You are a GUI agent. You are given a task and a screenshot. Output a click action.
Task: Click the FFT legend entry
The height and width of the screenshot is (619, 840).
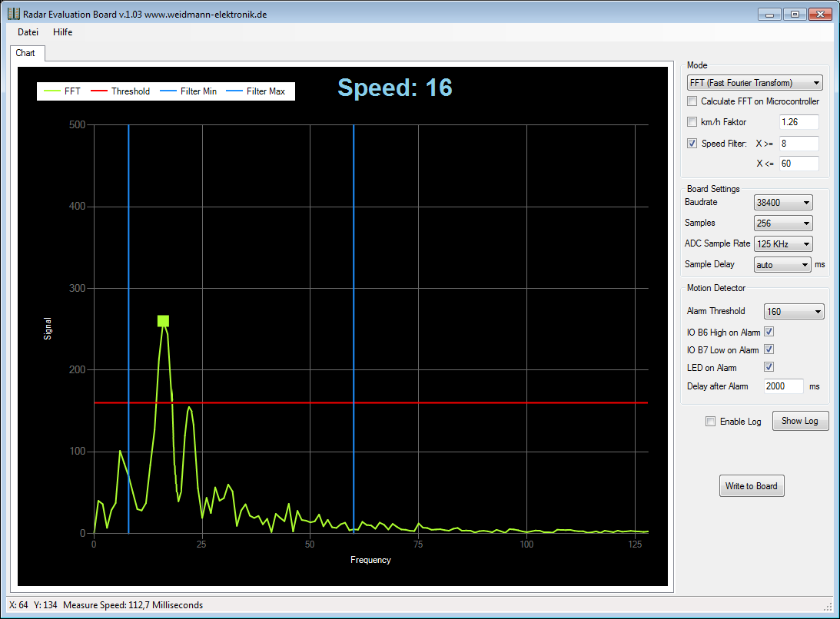click(61, 91)
